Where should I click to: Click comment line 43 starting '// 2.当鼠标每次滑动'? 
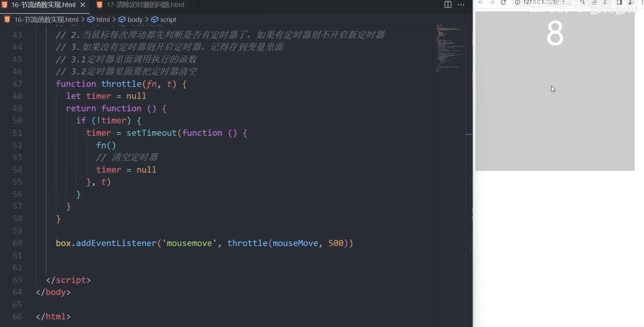pyautogui.click(x=220, y=35)
